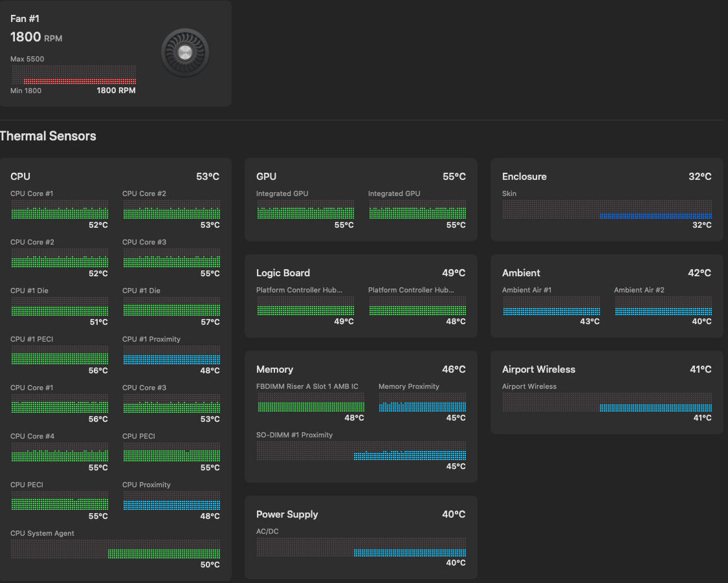Open the CPU Core #2 53°C history graph
Image resolution: width=728 pixels, height=583 pixels.
click(x=171, y=210)
